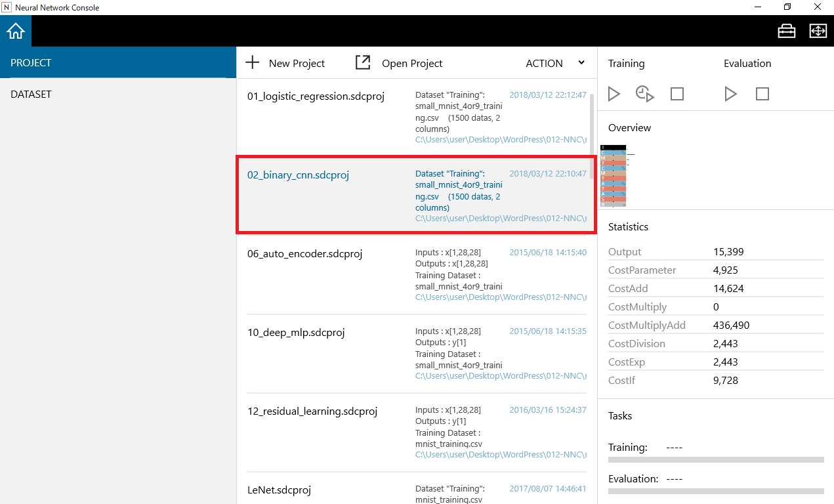Viewport: 834px width, 504px height.
Task: Open the 06_auto_encoder.sdcproj project
Action: (x=304, y=254)
